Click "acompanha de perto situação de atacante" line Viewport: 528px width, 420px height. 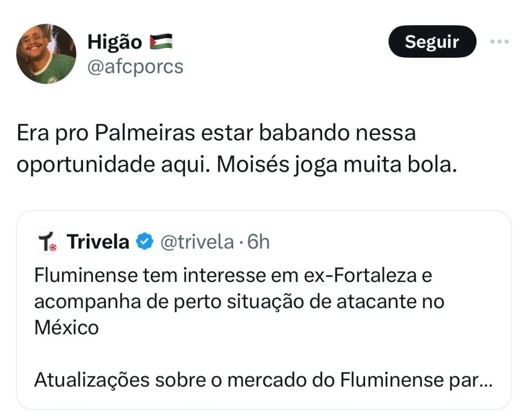tap(239, 301)
